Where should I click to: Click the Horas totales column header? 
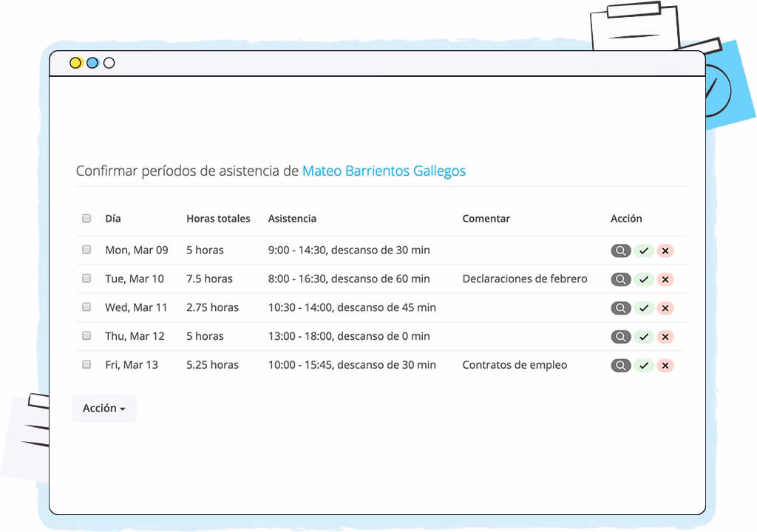(x=218, y=219)
